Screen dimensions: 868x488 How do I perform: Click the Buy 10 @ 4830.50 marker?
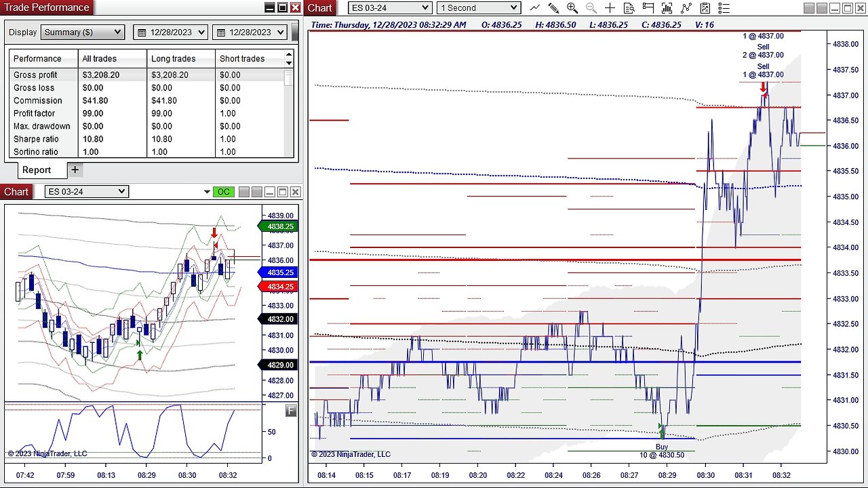[x=662, y=451]
